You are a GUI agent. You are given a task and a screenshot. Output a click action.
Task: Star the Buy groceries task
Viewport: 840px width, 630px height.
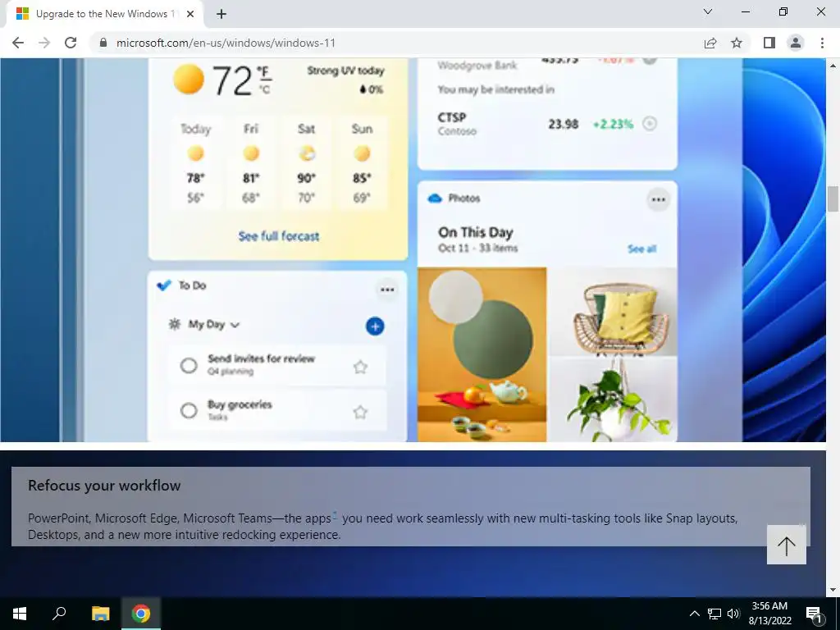coord(361,412)
